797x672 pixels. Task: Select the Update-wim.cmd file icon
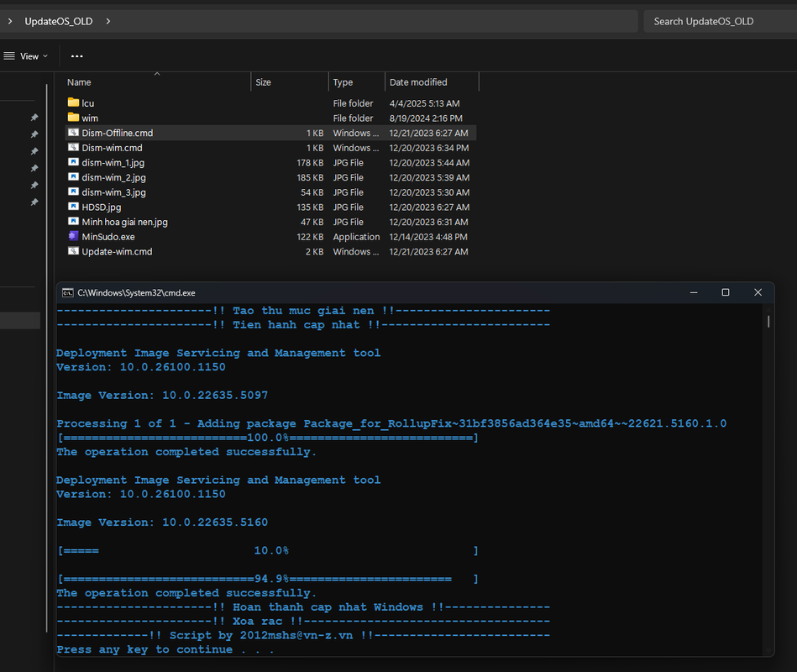[73, 251]
